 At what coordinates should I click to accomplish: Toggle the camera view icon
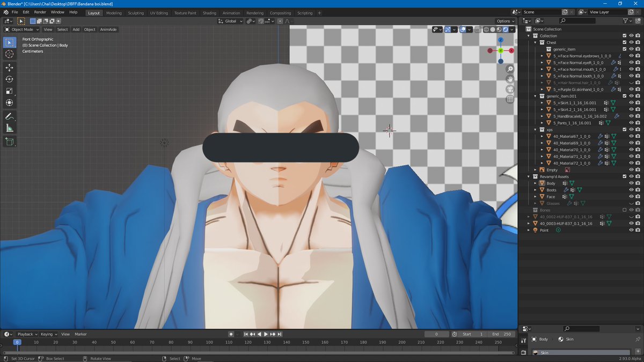pos(510,89)
